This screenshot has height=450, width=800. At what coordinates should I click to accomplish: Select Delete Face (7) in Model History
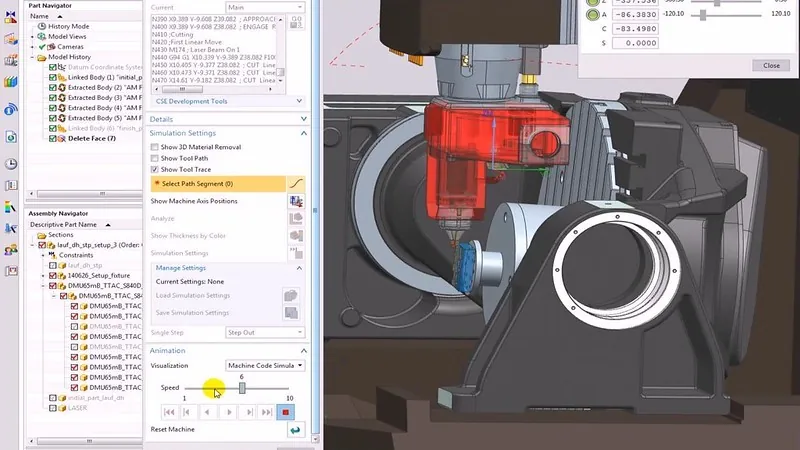click(x=92, y=138)
